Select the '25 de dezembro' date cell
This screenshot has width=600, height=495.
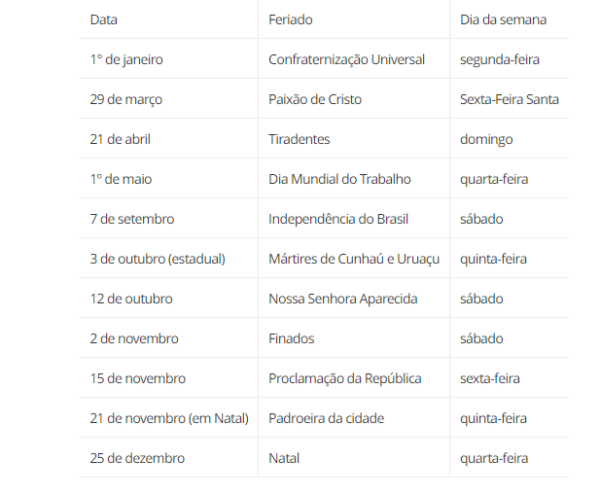click(x=137, y=458)
